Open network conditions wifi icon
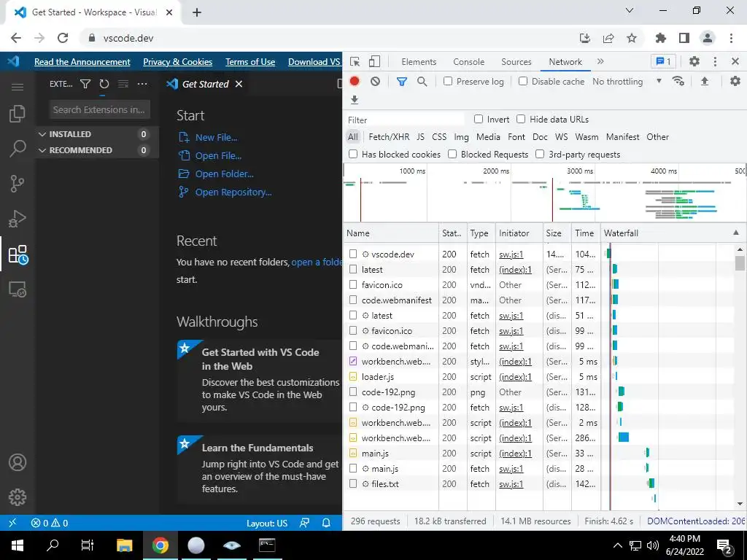This screenshot has height=560, width=747. 678,81
